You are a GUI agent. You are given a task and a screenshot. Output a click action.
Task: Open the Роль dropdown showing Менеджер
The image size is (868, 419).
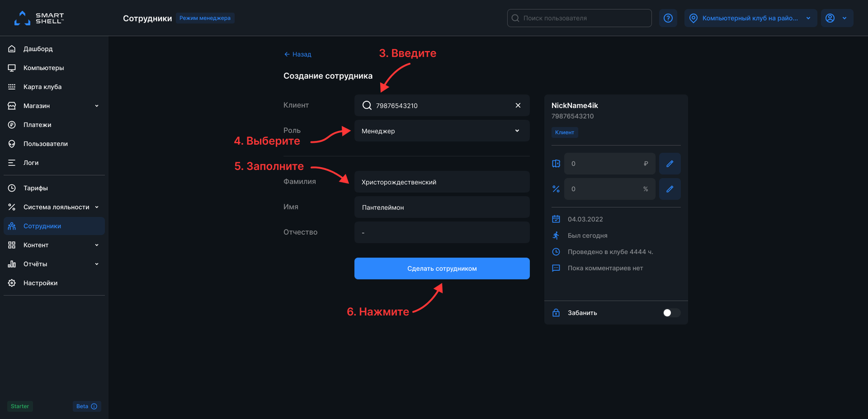(x=442, y=131)
